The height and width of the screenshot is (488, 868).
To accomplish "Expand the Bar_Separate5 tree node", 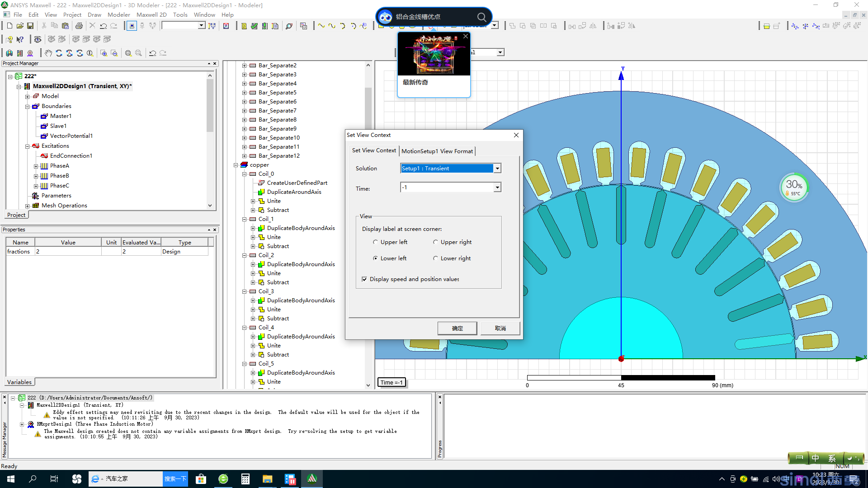I will [x=244, y=93].
